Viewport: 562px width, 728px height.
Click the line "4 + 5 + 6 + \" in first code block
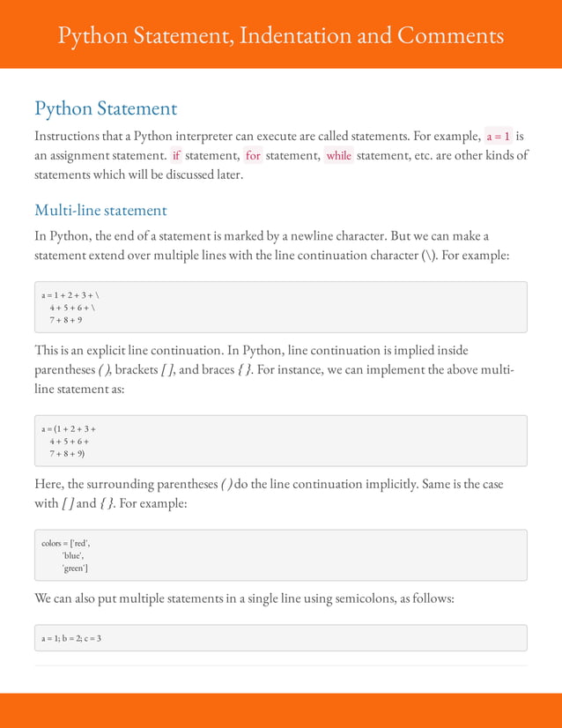(72, 307)
